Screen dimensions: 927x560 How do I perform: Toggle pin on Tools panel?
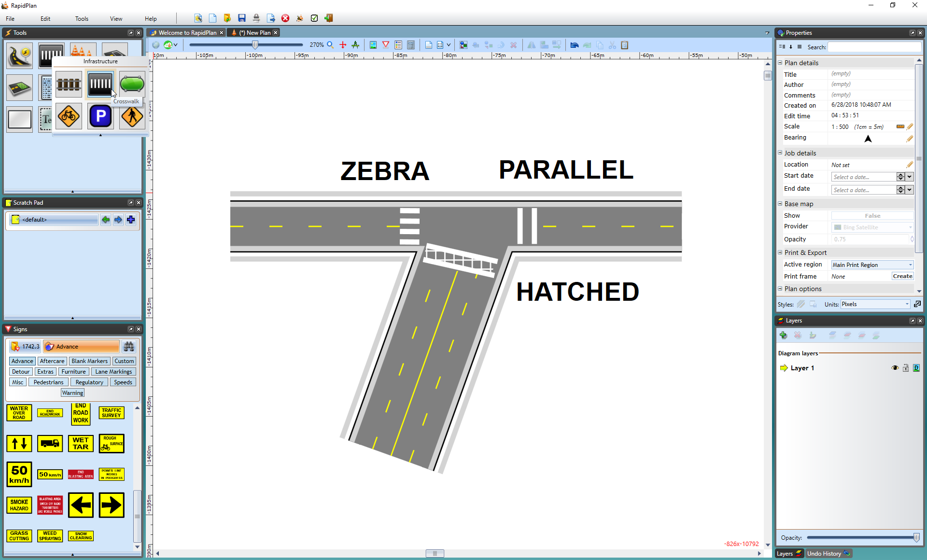coord(130,33)
